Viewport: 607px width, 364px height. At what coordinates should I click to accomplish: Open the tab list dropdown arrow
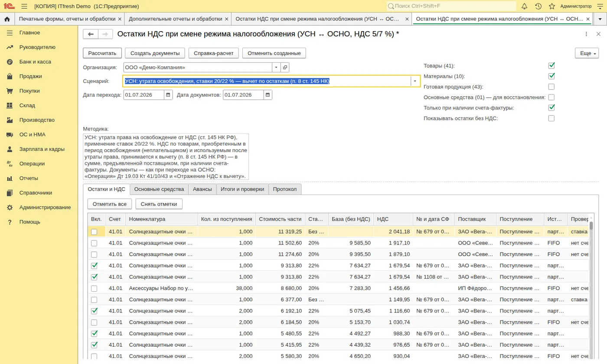point(600,19)
